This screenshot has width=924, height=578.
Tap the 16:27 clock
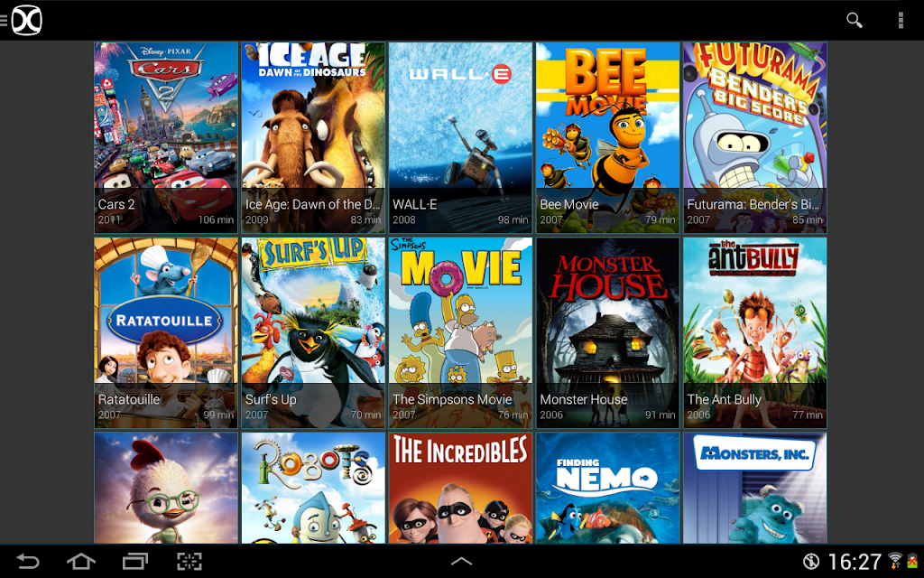855,562
